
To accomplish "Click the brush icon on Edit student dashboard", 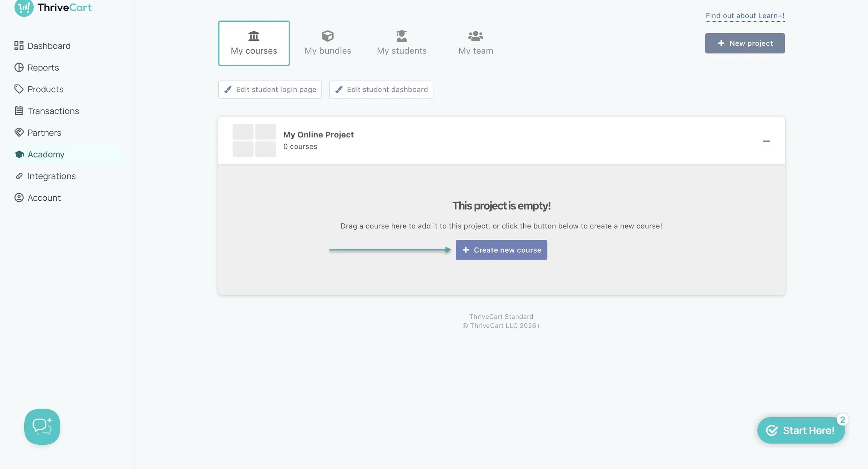I will click(339, 89).
